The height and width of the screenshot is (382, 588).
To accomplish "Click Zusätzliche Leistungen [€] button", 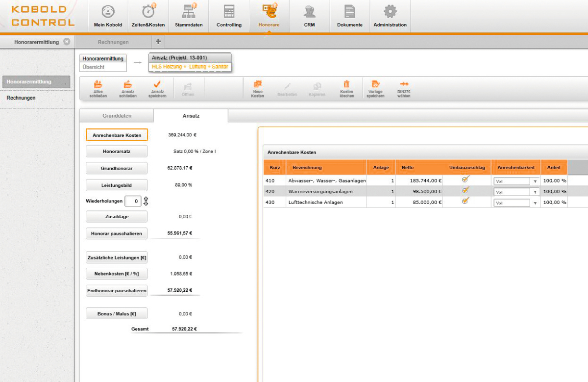I will click(117, 257).
